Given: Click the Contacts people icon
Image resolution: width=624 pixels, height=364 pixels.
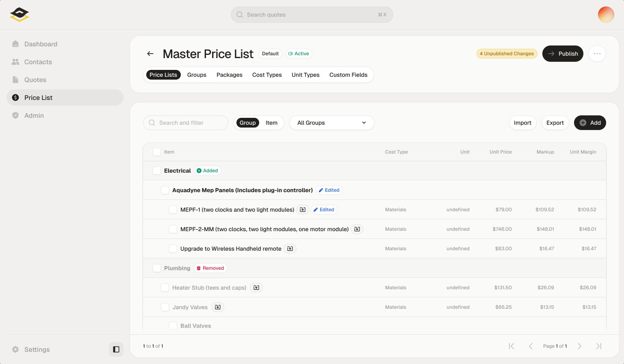Looking at the screenshot, I should (15, 62).
